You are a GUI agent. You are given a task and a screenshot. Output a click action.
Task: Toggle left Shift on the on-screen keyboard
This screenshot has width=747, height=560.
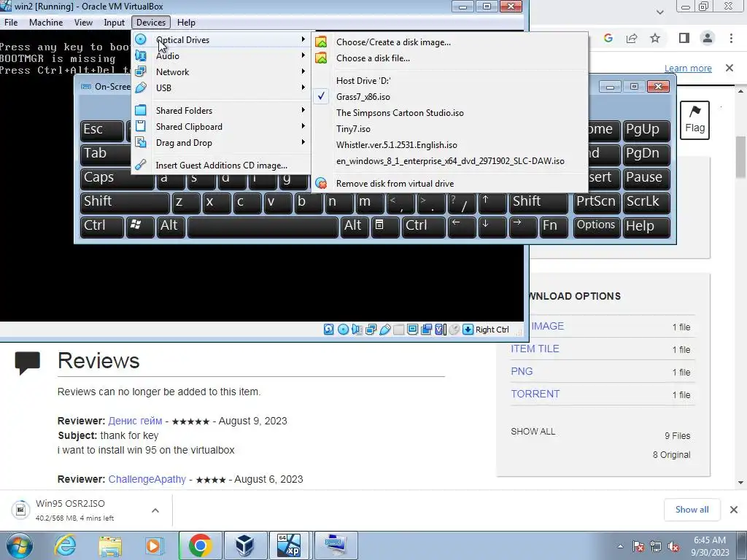point(125,202)
